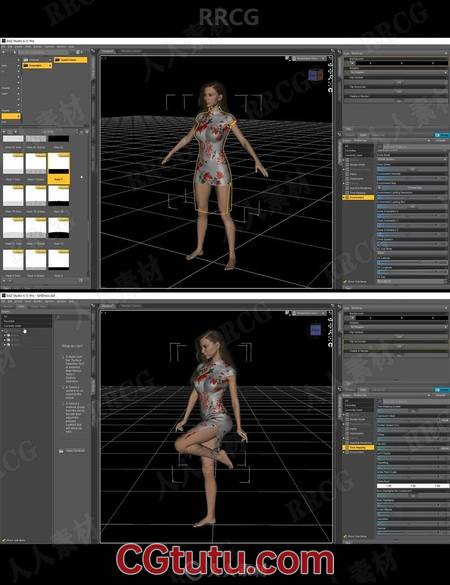Viewport: 450px width, 585px height.
Task: Click the draw style icon in bottom viewport header
Action: coord(288,313)
